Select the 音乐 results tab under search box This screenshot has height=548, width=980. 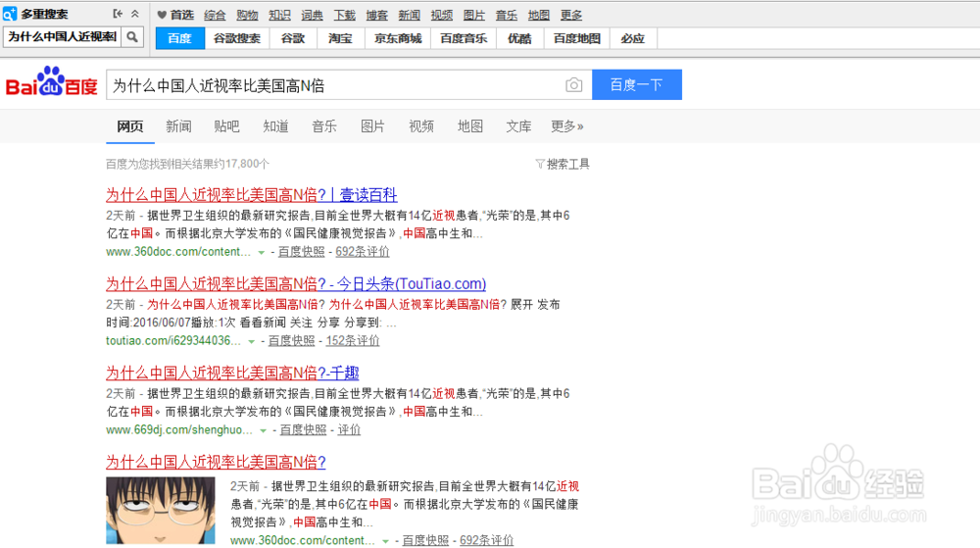pyautogui.click(x=324, y=126)
